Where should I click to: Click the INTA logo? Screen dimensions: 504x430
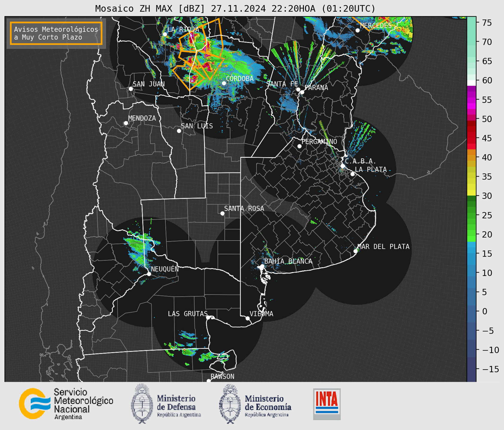point(327,404)
